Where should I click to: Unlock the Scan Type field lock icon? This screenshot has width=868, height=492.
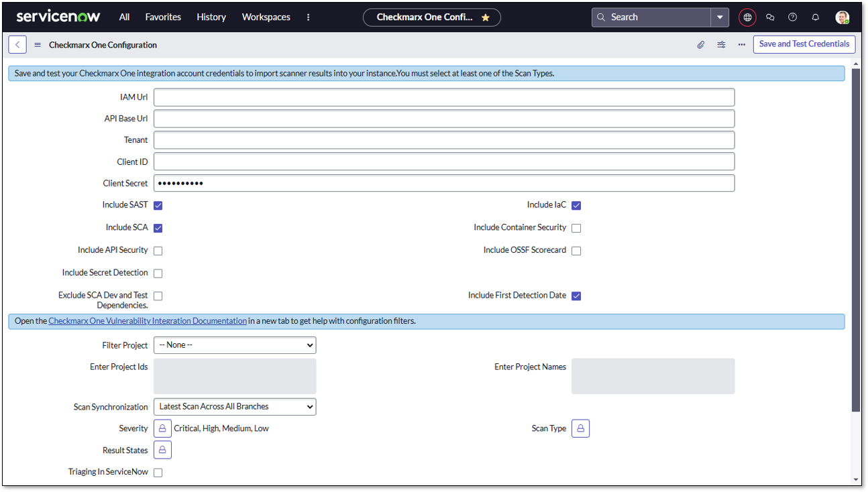580,428
